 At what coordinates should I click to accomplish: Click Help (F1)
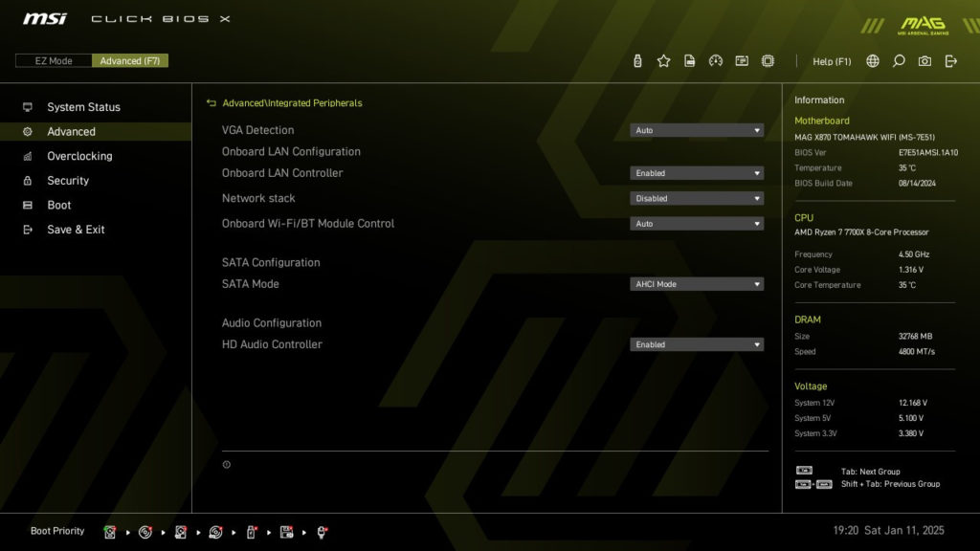[x=832, y=61]
